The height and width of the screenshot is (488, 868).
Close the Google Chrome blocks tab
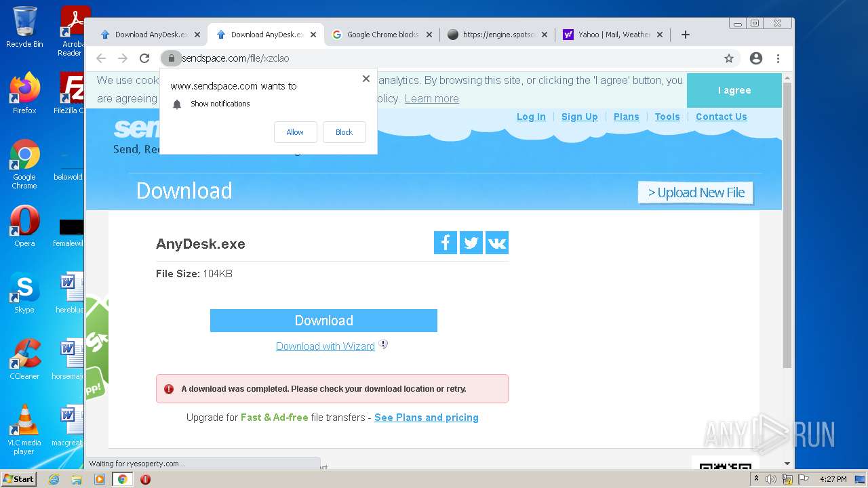429,35
